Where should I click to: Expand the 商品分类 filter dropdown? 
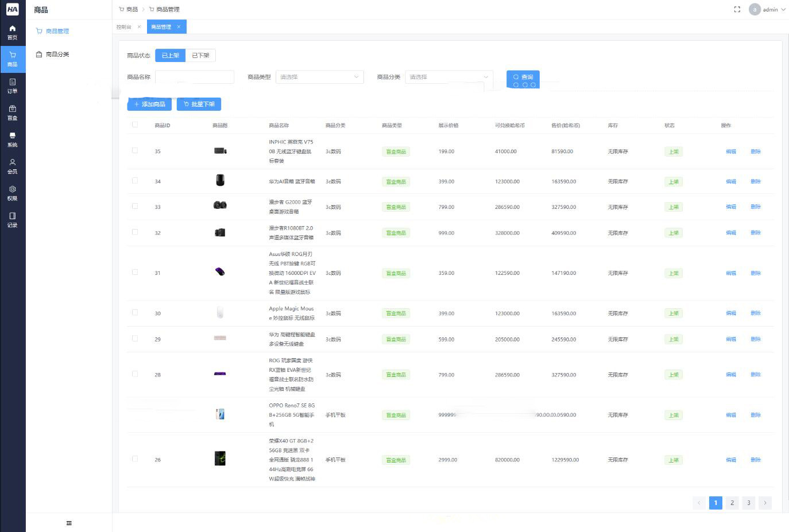(449, 77)
